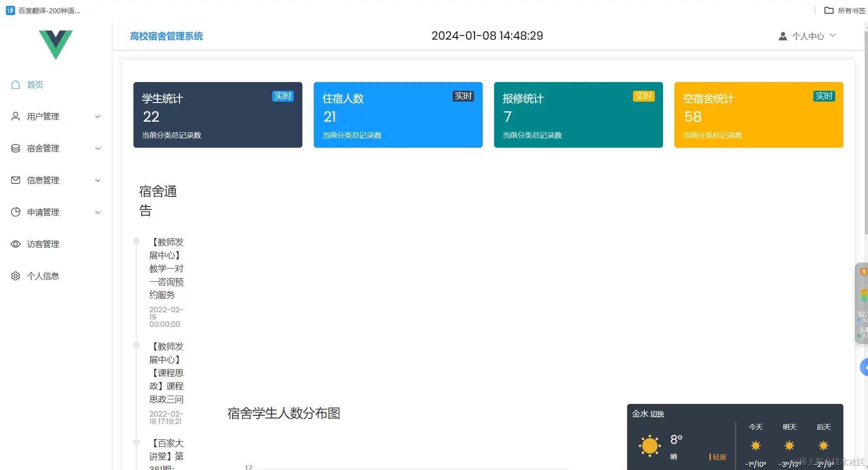The width and height of the screenshot is (868, 470).
Task: Click the 宿舍学生人数分布图 chart title
Action: 284,413
